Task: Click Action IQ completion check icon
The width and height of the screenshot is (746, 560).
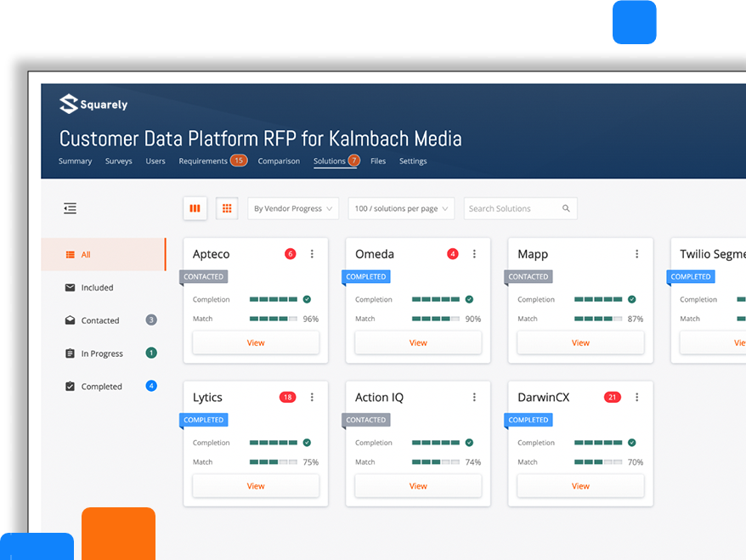Action: point(469,443)
